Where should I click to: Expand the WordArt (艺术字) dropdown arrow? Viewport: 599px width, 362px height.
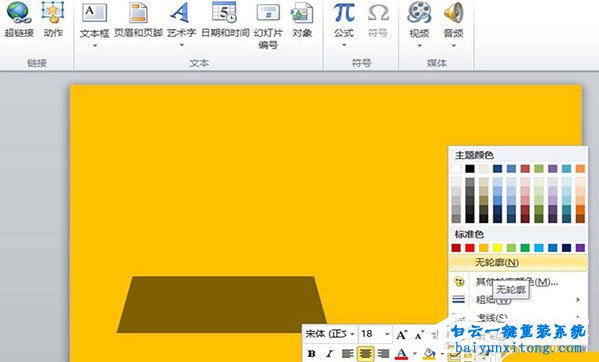click(181, 45)
